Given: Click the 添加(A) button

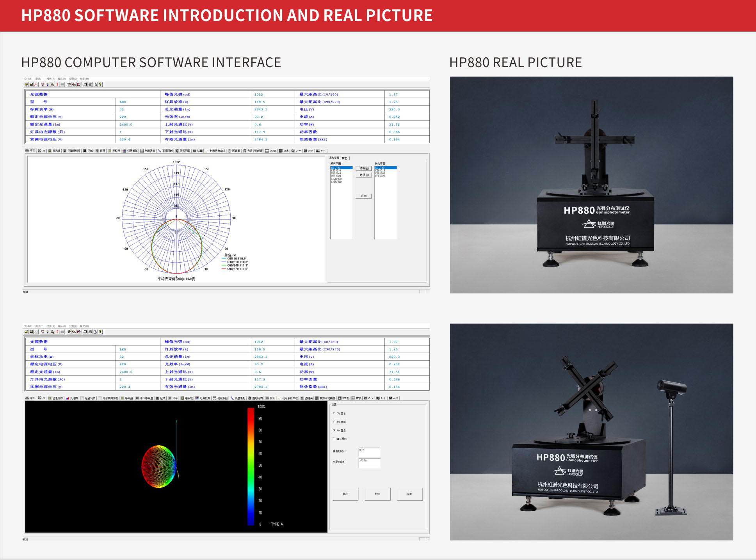Looking at the screenshot, I should click(364, 168).
